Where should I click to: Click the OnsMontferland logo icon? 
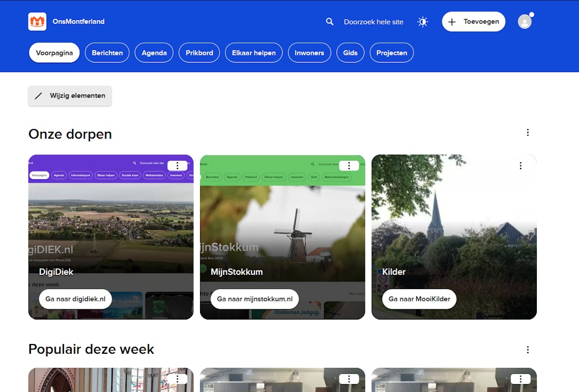[37, 22]
